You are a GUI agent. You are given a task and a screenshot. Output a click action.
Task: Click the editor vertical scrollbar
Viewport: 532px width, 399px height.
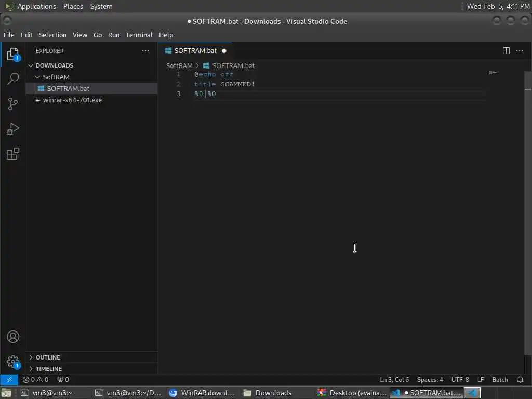click(528, 213)
